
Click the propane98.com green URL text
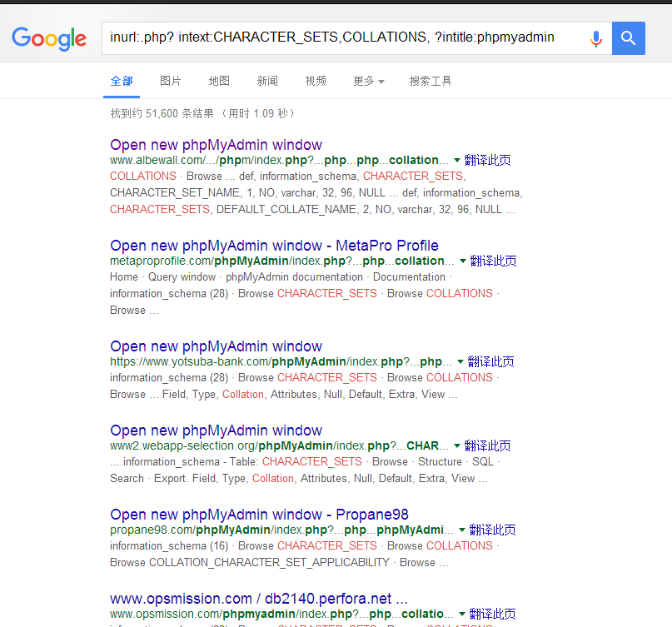point(281,530)
